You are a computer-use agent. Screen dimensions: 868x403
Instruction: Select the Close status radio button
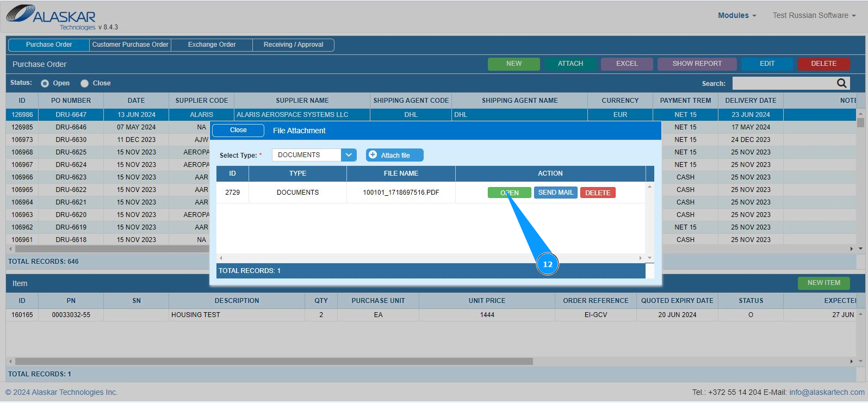(84, 83)
